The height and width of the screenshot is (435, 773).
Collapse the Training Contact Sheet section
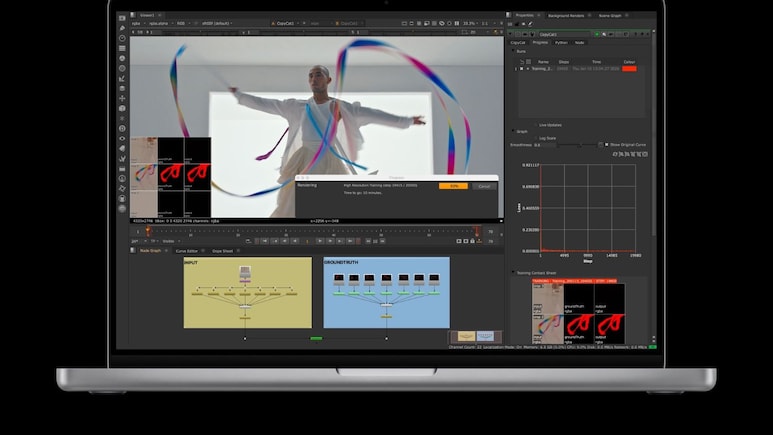[x=513, y=272]
